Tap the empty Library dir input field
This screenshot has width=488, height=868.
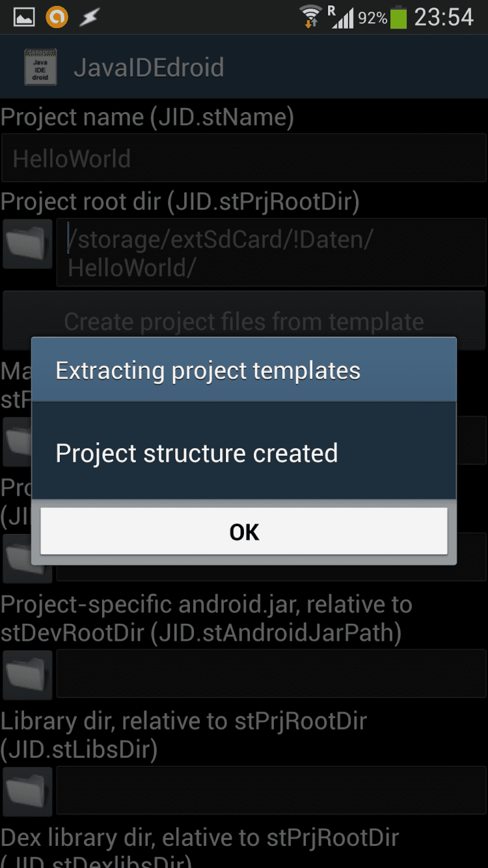[271, 791]
